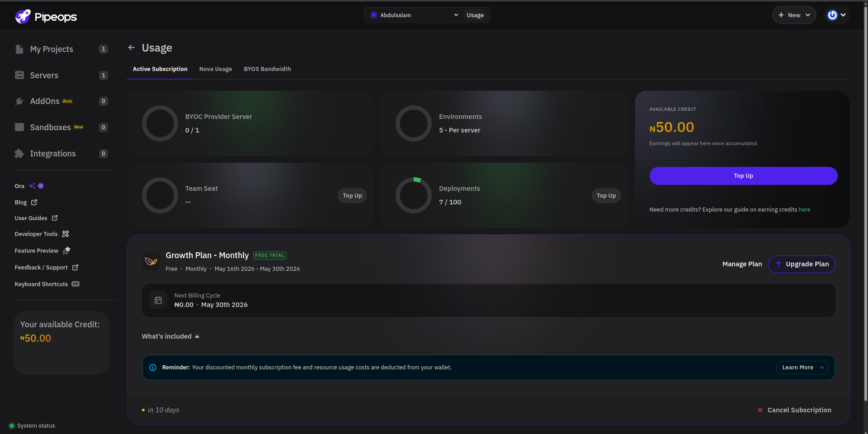The height and width of the screenshot is (434, 868).
Task: Click the Ora sparkle icon
Action: 32,186
